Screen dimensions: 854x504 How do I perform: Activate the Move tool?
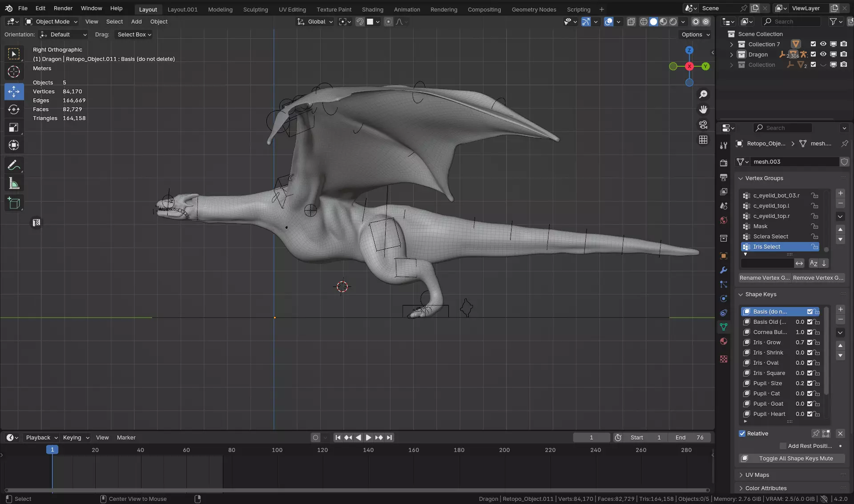pyautogui.click(x=14, y=92)
